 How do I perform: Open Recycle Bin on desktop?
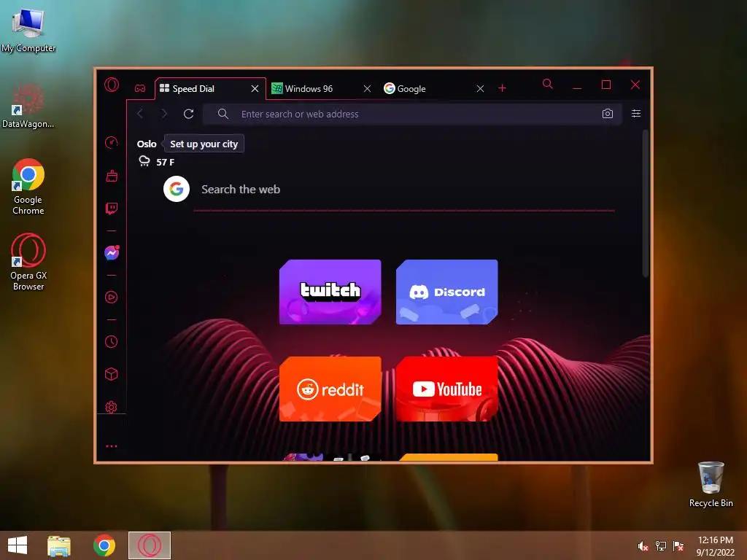711,484
